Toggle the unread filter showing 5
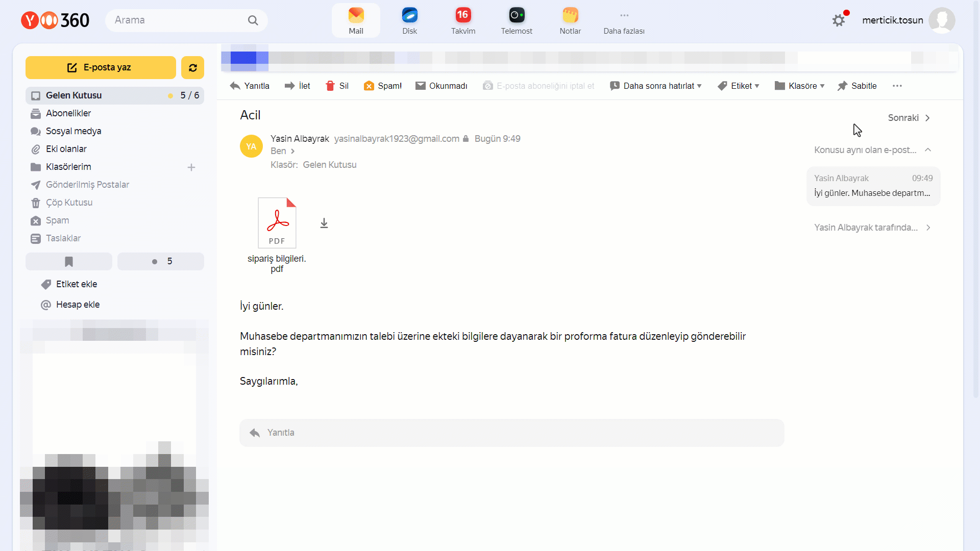The height and width of the screenshot is (551, 980). tap(161, 261)
